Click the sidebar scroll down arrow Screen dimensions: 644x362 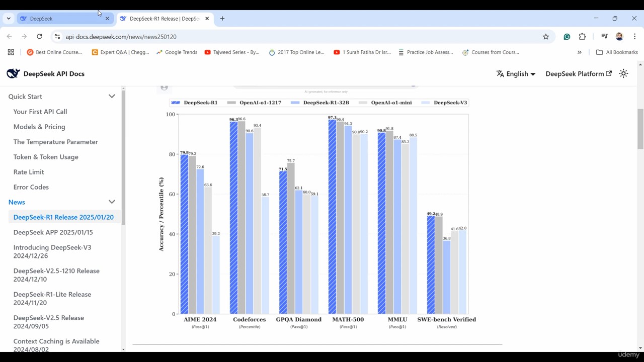(x=123, y=349)
